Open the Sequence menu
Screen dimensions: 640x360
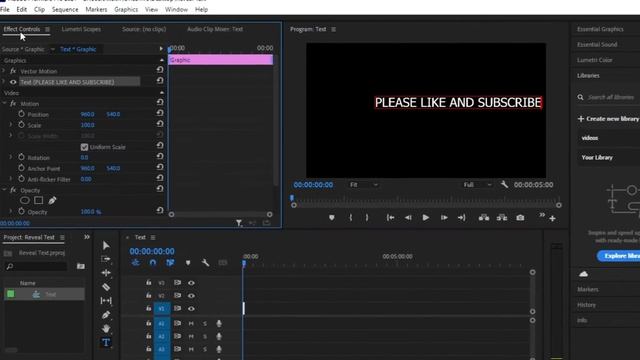click(x=65, y=9)
